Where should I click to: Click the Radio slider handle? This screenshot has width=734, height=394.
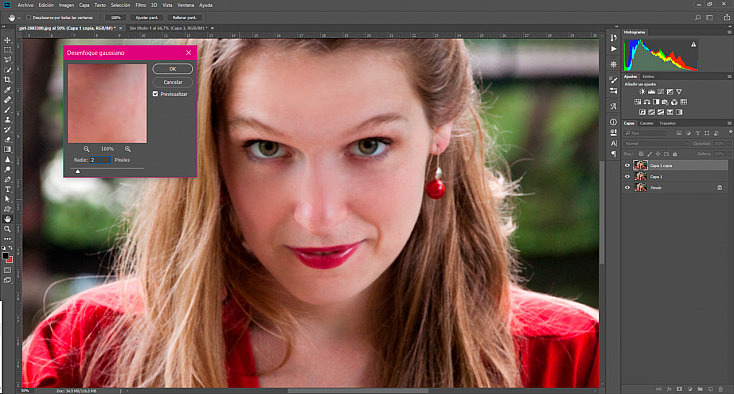[x=78, y=171]
